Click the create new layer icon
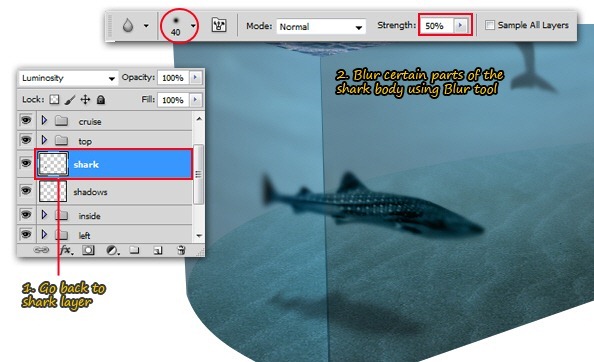The width and height of the screenshot is (594, 362). tap(158, 250)
